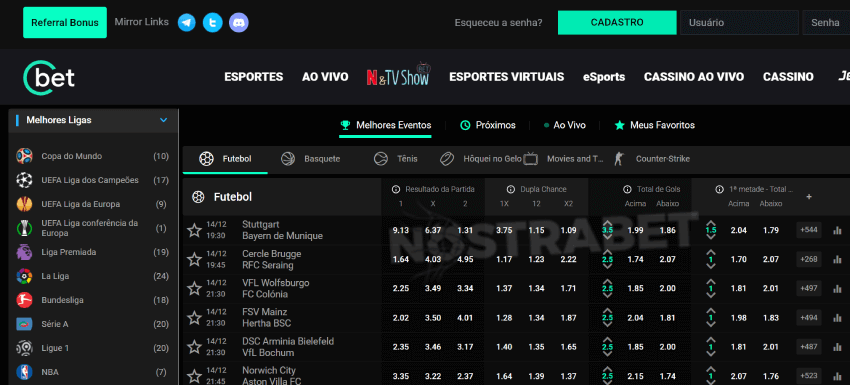
Task: Favorite the Cercle Brugge vs RFC Seraing match
Action: 194,260
